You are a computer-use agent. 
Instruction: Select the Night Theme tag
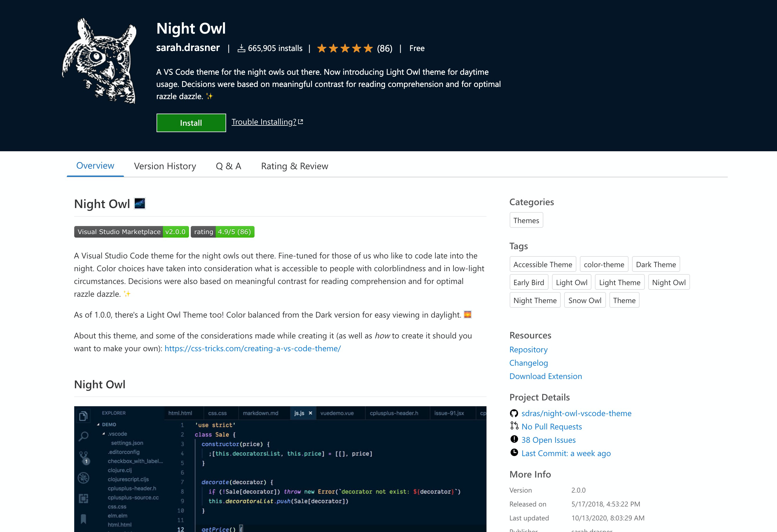[x=535, y=300]
